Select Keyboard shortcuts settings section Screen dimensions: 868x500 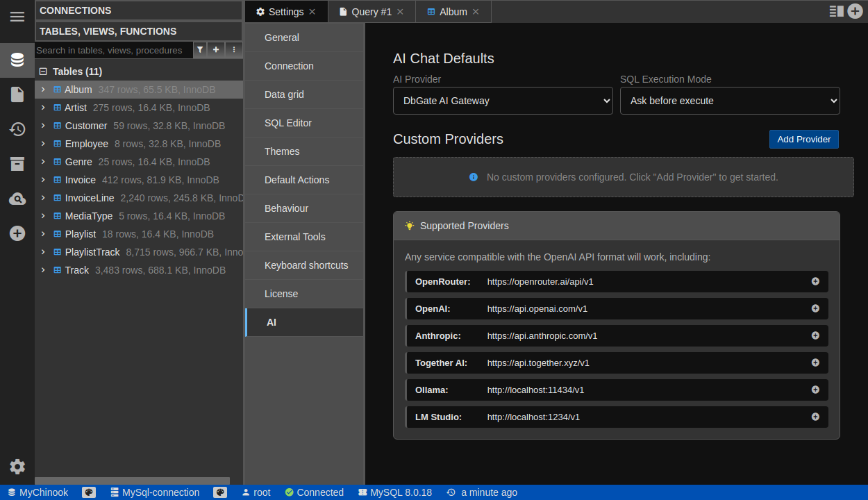click(306, 265)
